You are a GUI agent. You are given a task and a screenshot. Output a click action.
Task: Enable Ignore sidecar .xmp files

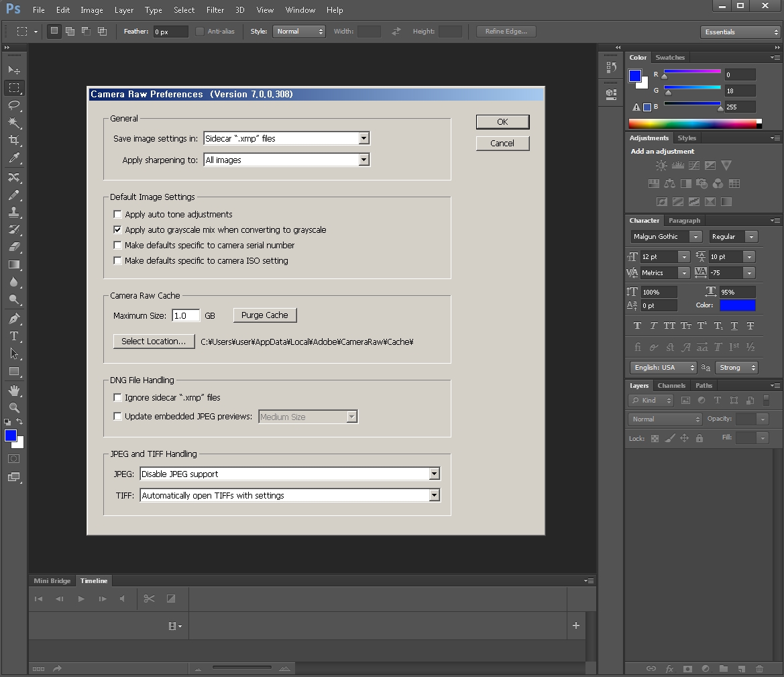click(x=117, y=397)
